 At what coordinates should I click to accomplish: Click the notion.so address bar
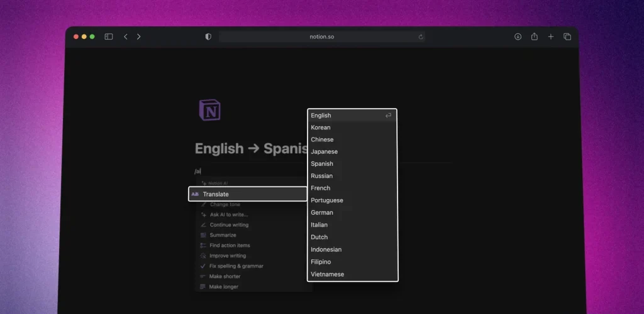click(321, 37)
